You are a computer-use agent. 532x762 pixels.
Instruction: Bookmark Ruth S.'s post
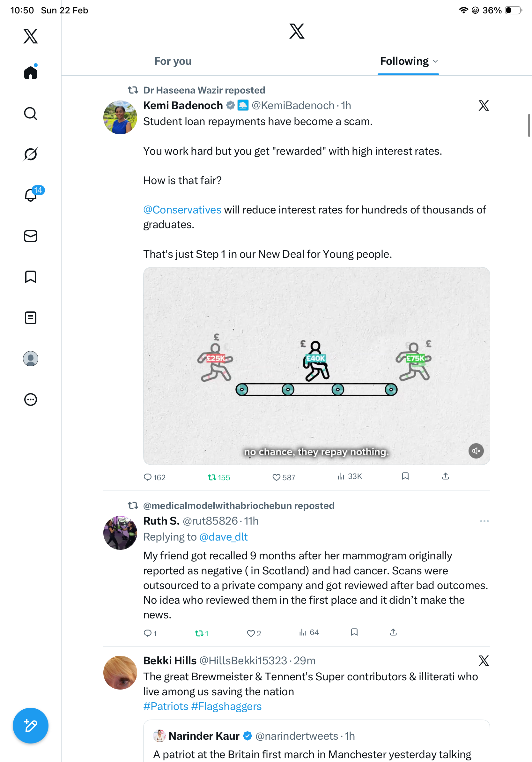(x=354, y=632)
